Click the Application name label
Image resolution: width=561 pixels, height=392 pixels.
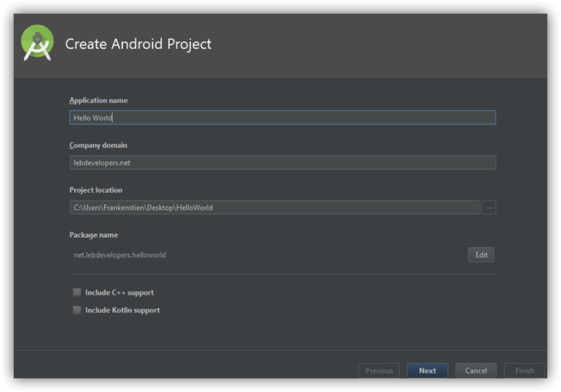click(x=99, y=101)
